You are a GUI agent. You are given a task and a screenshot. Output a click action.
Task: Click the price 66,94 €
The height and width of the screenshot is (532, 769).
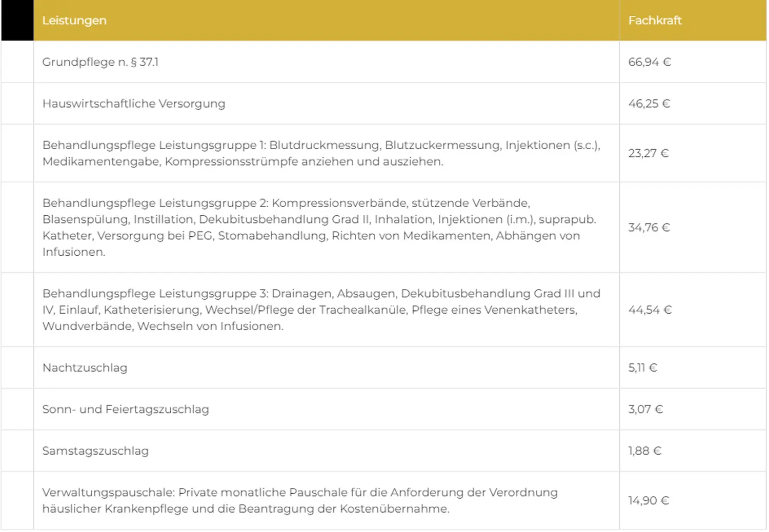[650, 62]
